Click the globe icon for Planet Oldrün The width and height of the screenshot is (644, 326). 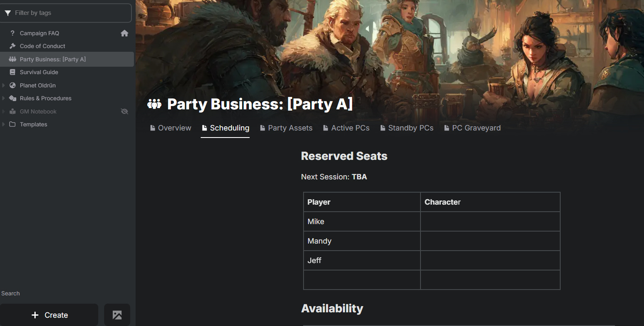(x=12, y=85)
